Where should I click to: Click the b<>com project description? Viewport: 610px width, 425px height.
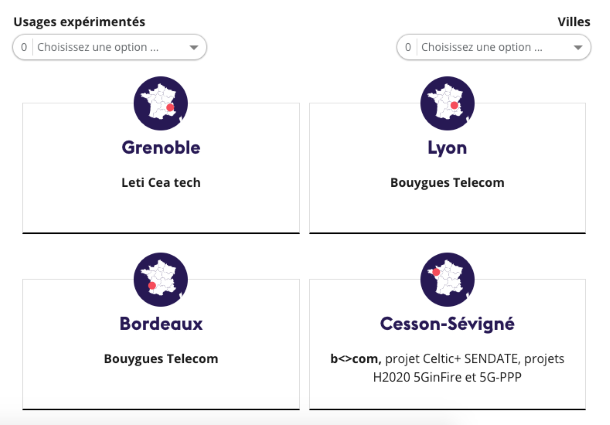[447, 367]
